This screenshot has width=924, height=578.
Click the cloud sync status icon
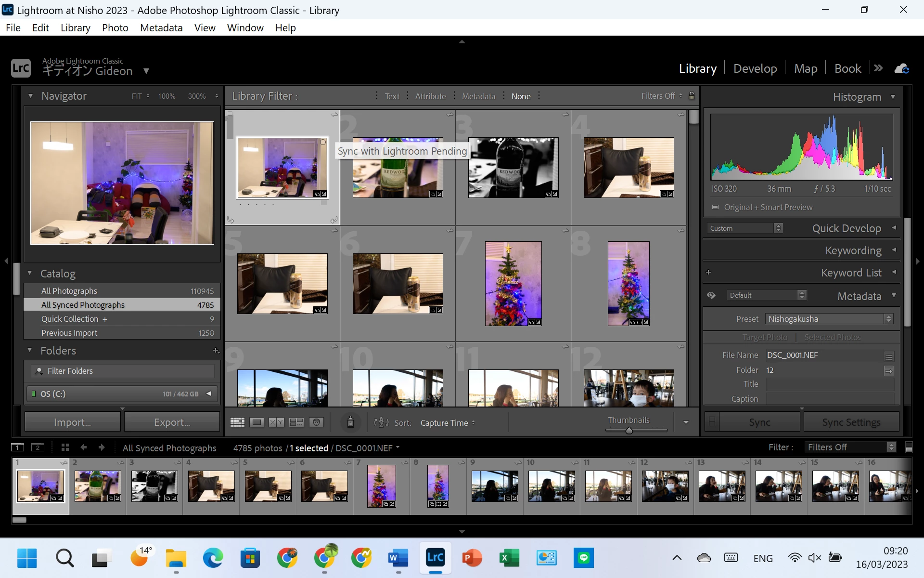pyautogui.click(x=901, y=68)
